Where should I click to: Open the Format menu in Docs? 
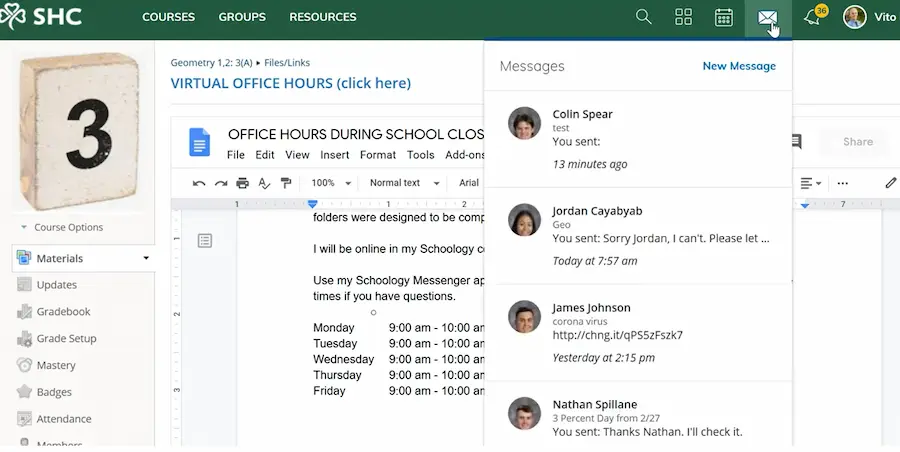[x=378, y=155]
